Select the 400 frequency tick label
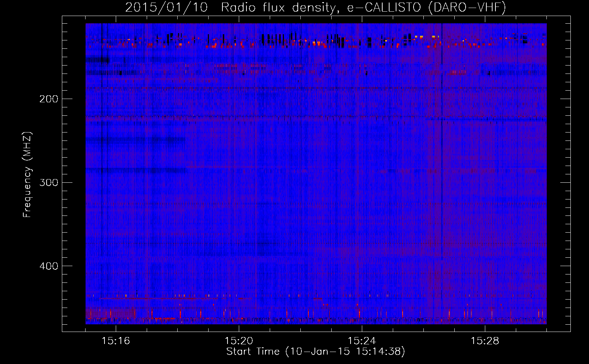The width and height of the screenshot is (589, 364). point(49,266)
